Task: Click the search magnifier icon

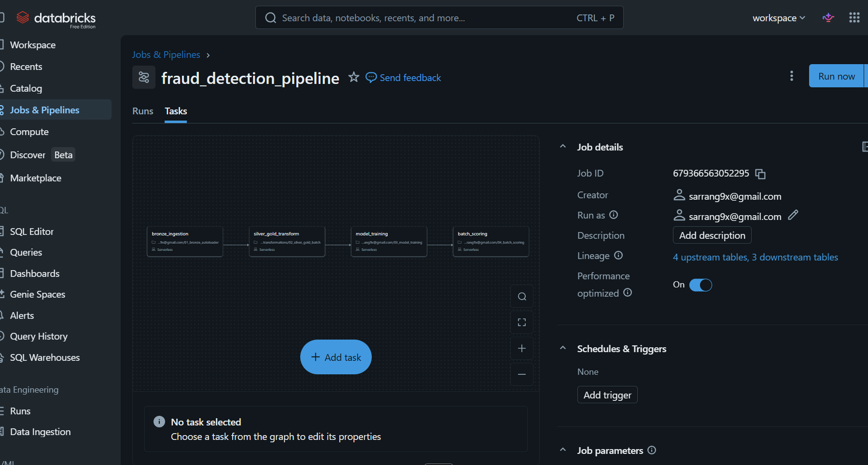Action: coord(271,18)
